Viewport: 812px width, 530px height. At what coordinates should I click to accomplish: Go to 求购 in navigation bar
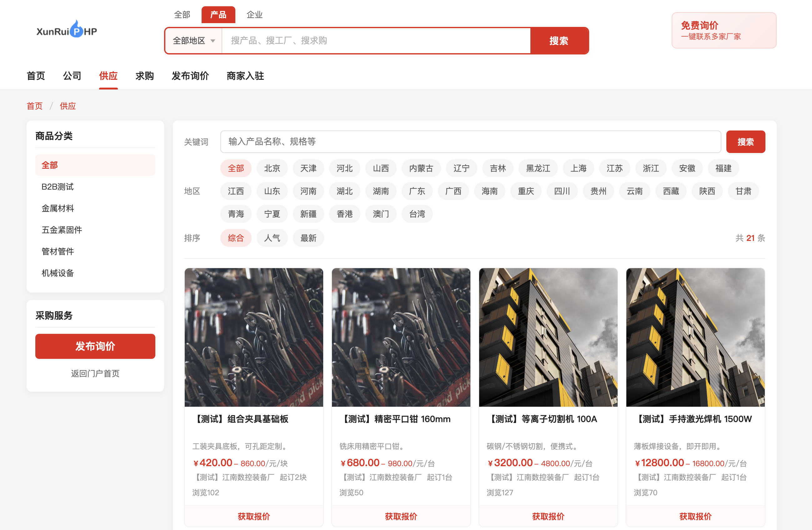pyautogui.click(x=145, y=76)
